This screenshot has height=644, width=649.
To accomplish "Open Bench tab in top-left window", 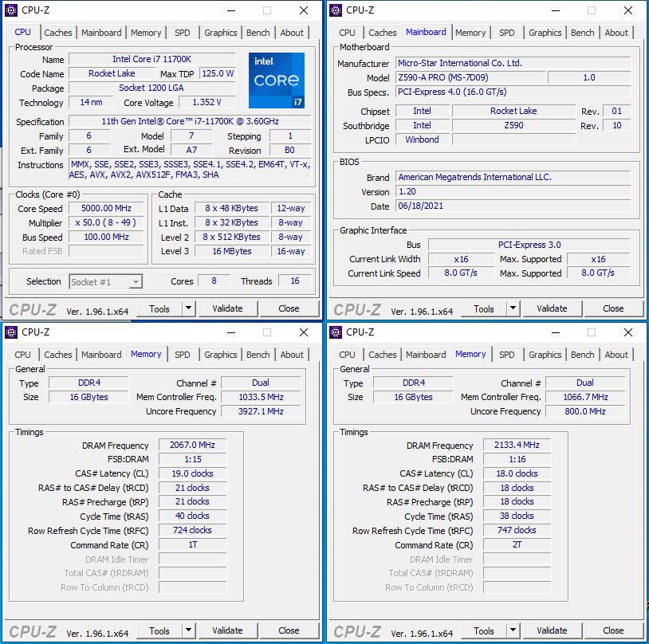I will (258, 33).
